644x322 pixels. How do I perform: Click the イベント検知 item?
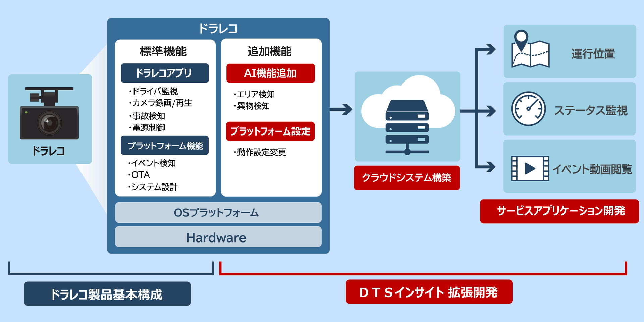click(x=152, y=163)
